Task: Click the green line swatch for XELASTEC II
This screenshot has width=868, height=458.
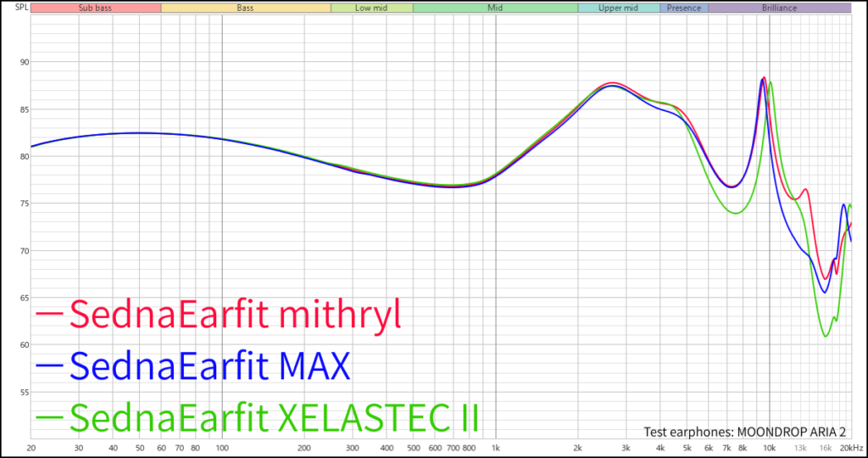Action: (50, 417)
